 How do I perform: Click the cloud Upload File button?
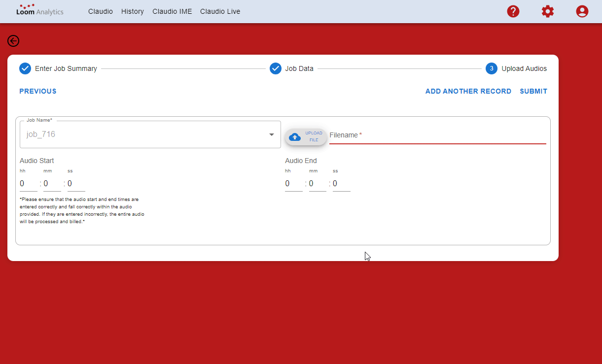(x=306, y=137)
